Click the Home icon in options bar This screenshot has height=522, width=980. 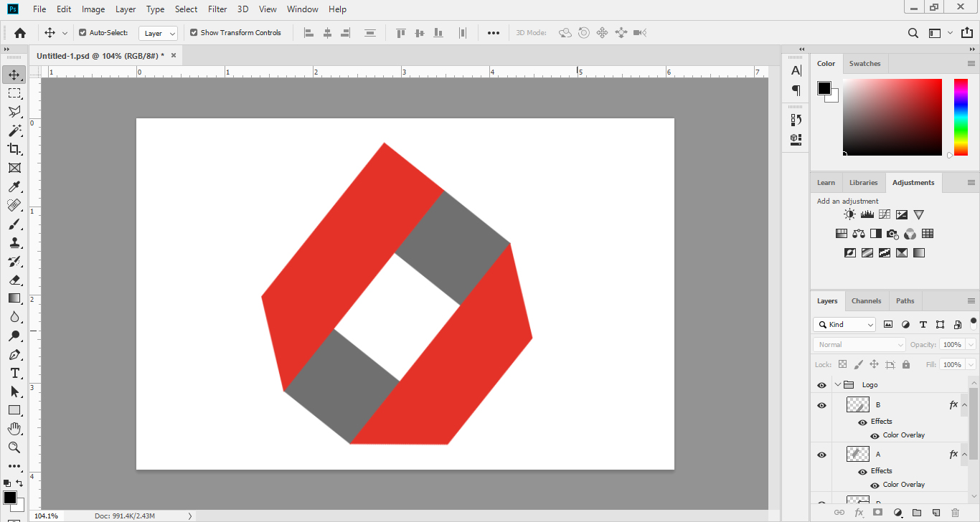coord(20,32)
